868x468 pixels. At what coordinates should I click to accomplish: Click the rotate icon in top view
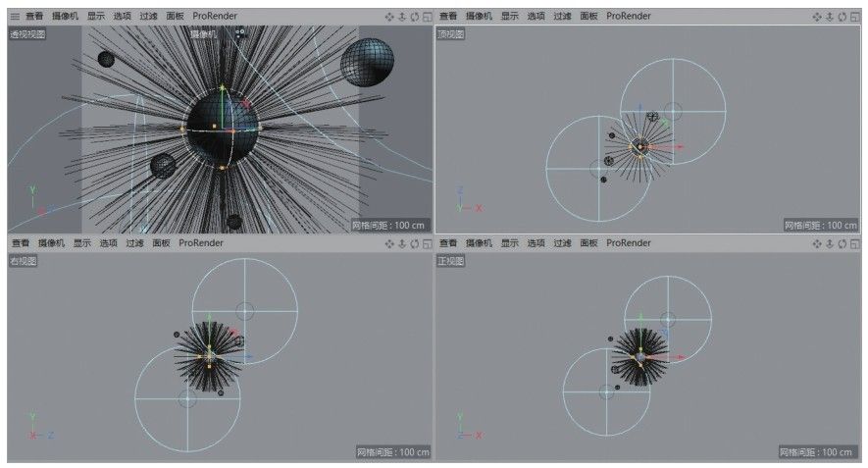click(x=842, y=17)
